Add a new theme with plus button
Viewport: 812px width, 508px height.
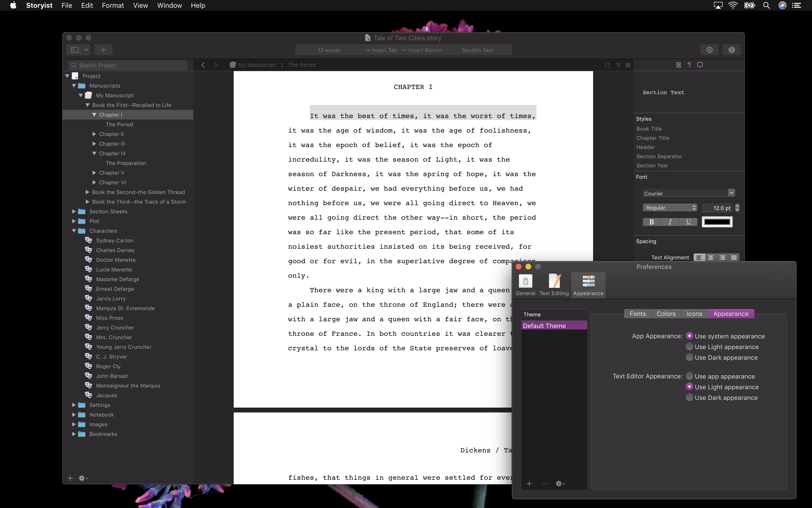[x=529, y=484]
